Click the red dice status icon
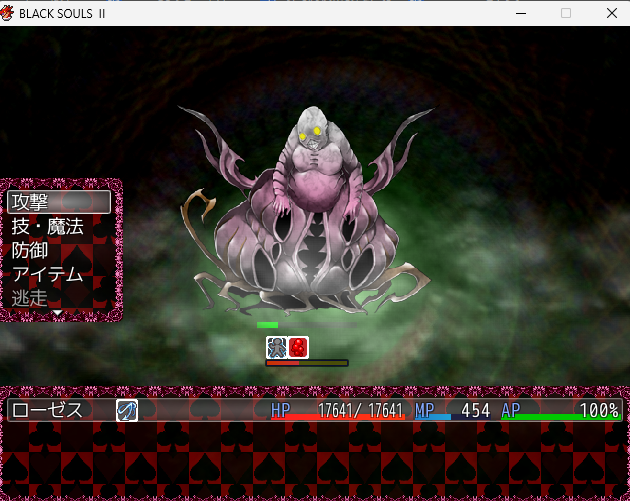 (298, 347)
